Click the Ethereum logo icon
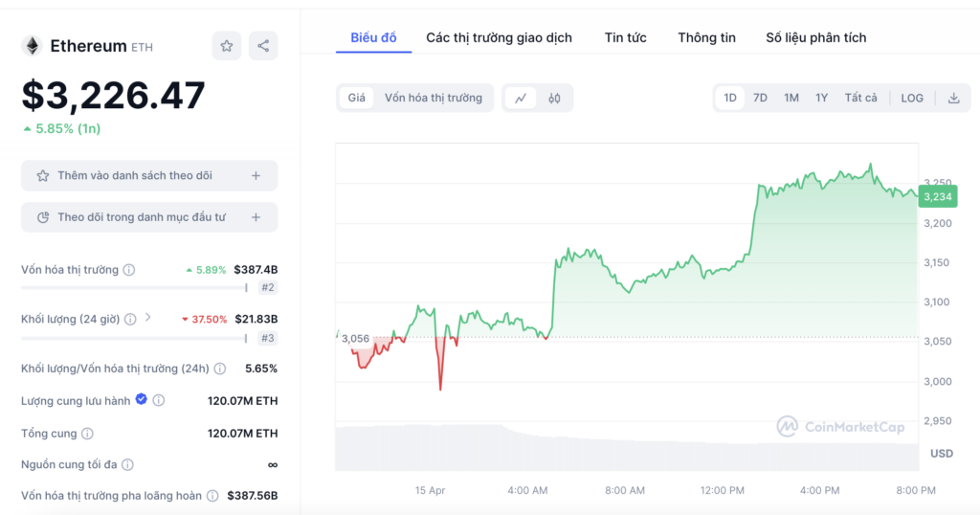Image resolution: width=980 pixels, height=515 pixels. coord(32,46)
